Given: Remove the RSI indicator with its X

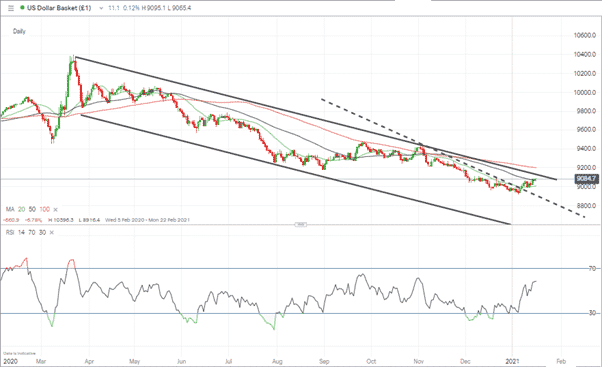Looking at the screenshot, I should 51,233.
